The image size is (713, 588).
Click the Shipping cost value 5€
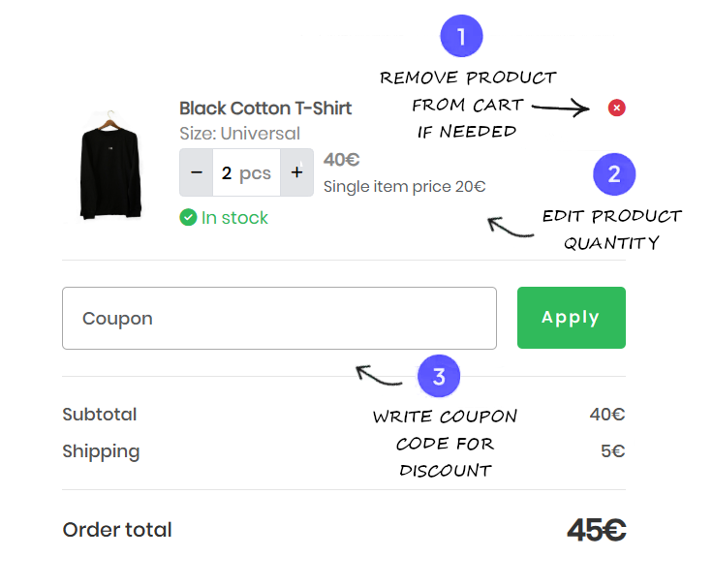pos(612,451)
